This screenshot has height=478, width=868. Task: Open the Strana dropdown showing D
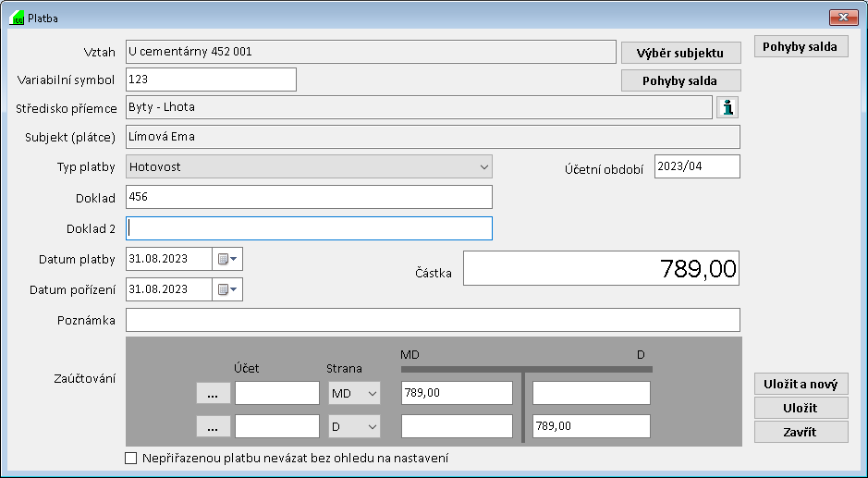click(355, 426)
